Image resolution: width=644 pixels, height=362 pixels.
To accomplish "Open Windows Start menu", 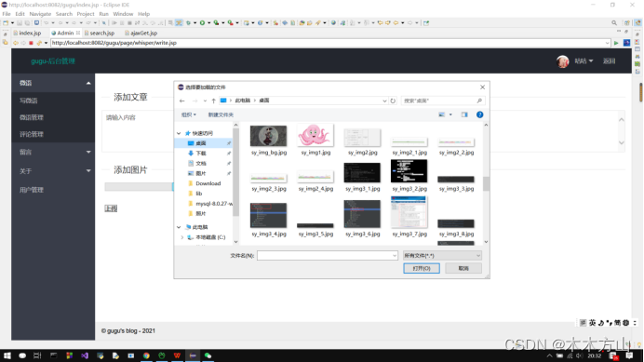I will pos(7,355).
